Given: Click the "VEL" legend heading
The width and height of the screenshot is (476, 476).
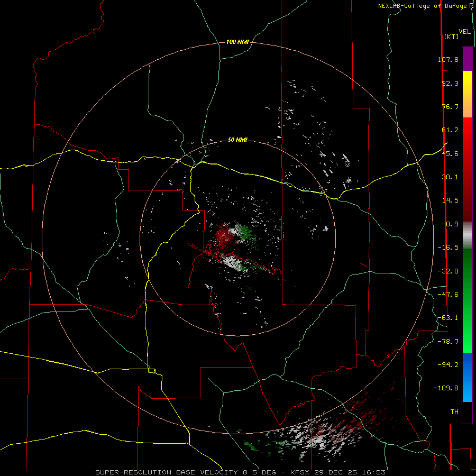Looking at the screenshot, I should pyautogui.click(x=464, y=32).
